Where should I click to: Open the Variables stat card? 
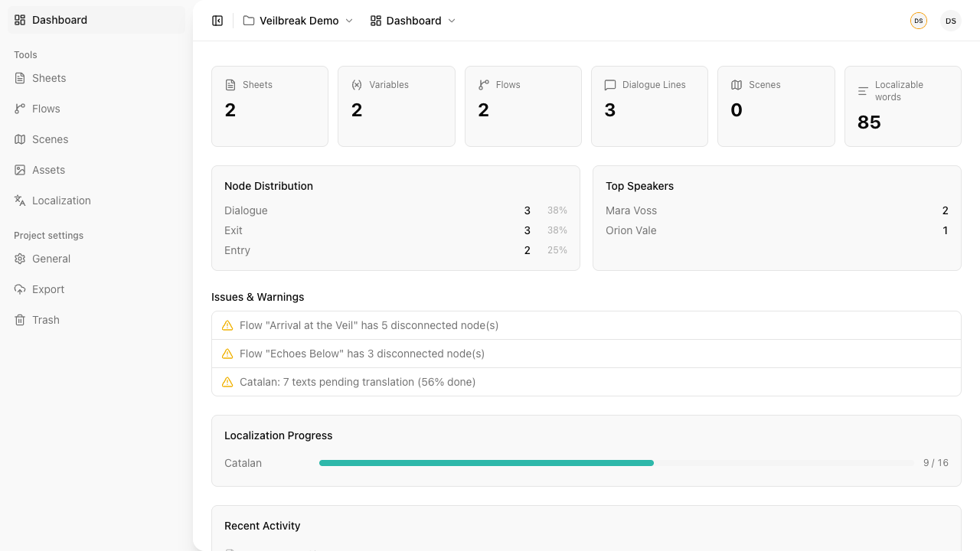[397, 106]
